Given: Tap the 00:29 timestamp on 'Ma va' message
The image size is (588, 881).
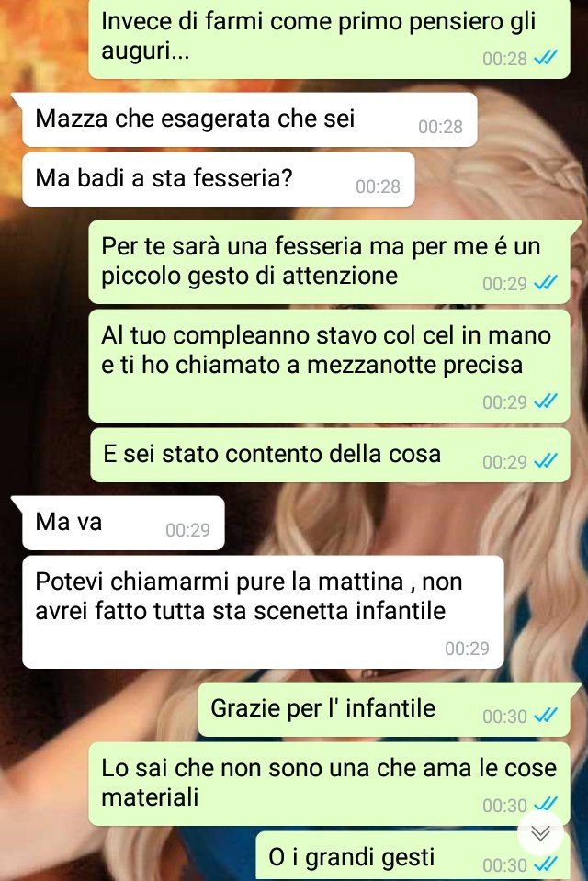Looking at the screenshot, I should click(187, 530).
